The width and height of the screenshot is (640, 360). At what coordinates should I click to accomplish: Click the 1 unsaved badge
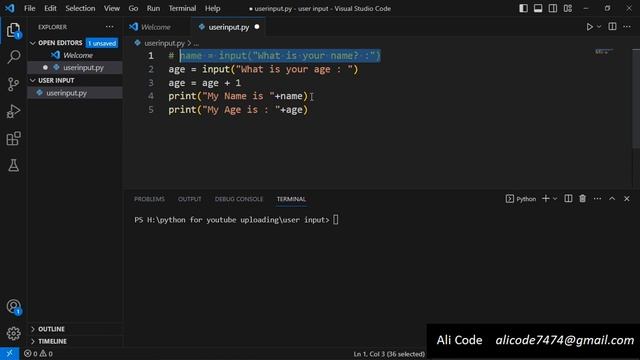(x=102, y=43)
